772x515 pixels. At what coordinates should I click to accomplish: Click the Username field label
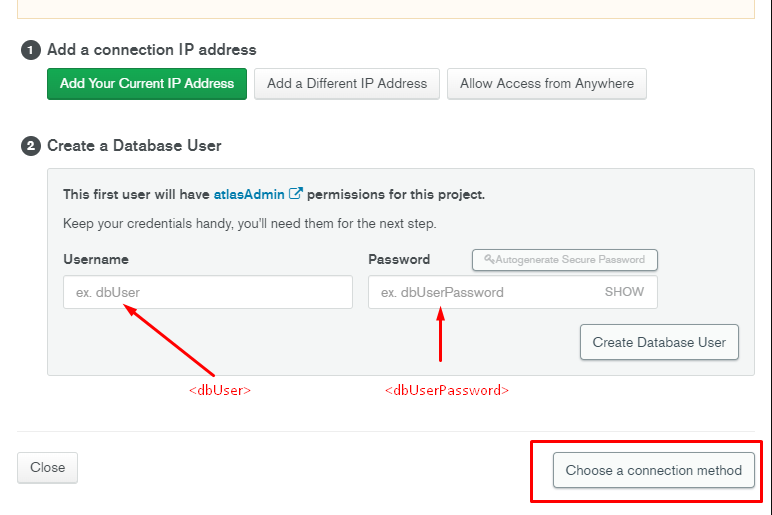click(x=96, y=259)
